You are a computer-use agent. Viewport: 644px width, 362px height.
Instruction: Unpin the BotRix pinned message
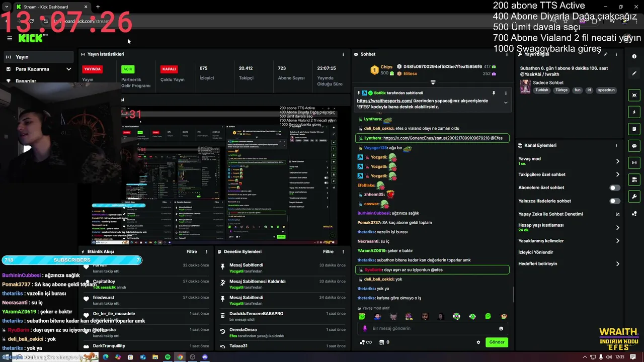494,93
